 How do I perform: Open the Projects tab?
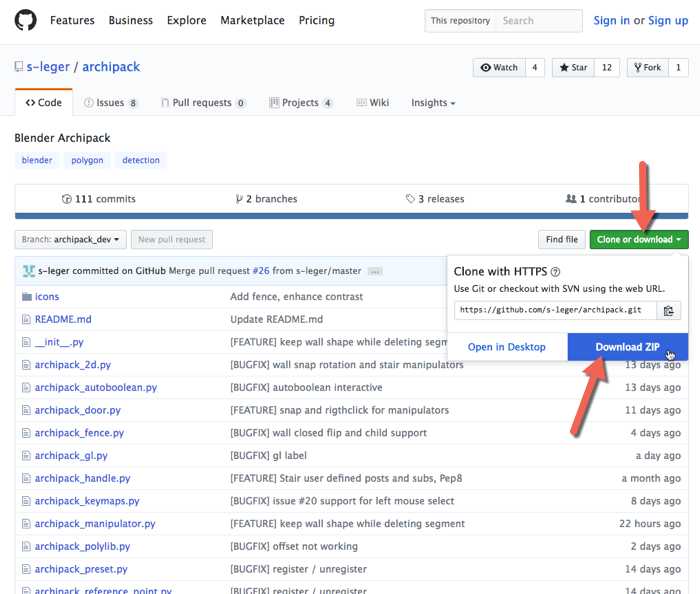pos(301,103)
